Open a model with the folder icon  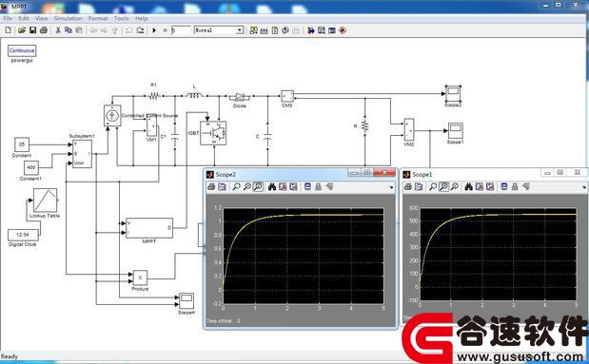[22, 30]
